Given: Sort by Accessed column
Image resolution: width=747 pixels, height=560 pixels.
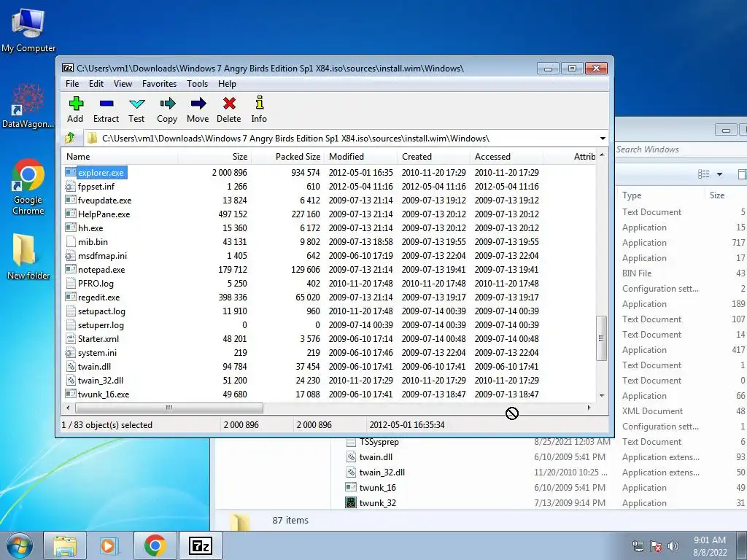Looking at the screenshot, I should (x=506, y=157).
